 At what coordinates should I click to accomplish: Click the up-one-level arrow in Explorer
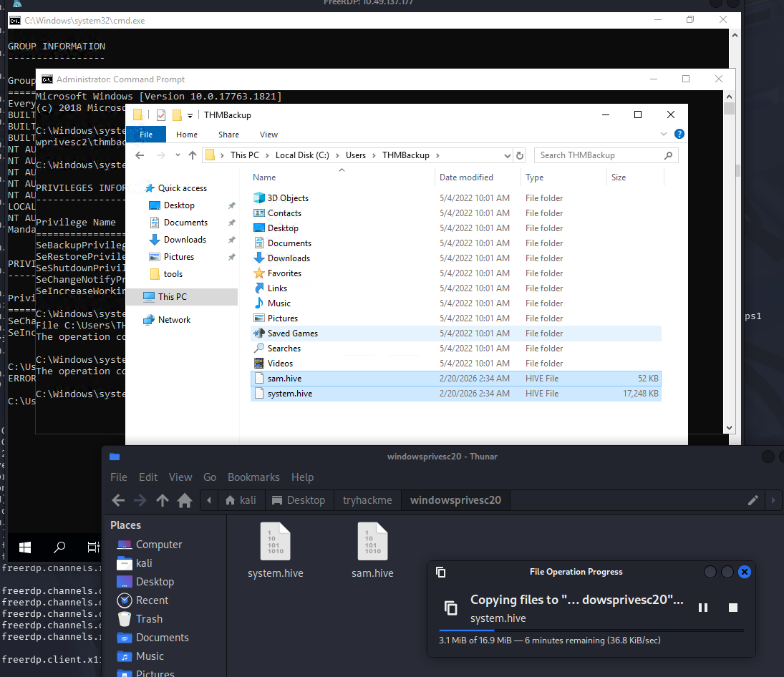(x=192, y=155)
